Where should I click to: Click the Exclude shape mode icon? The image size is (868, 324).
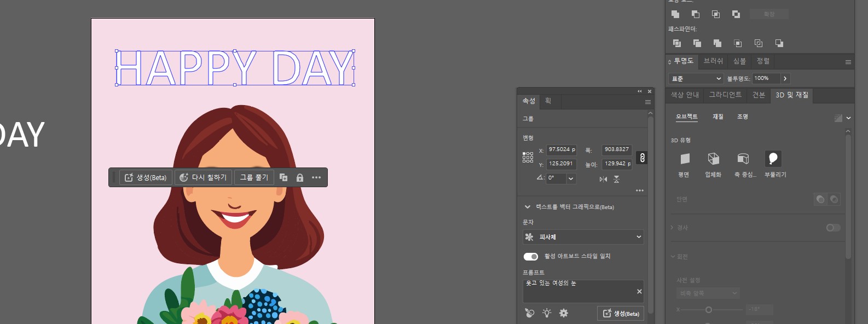(736, 14)
